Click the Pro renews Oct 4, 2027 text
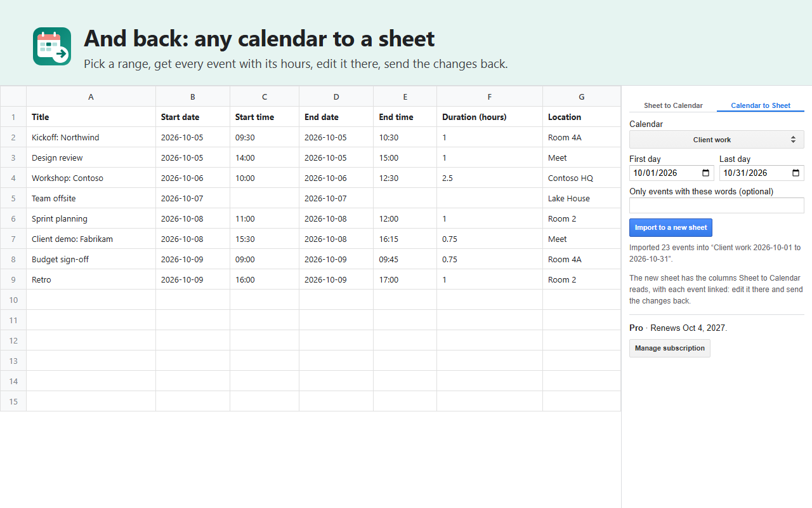812x508 pixels. point(678,328)
